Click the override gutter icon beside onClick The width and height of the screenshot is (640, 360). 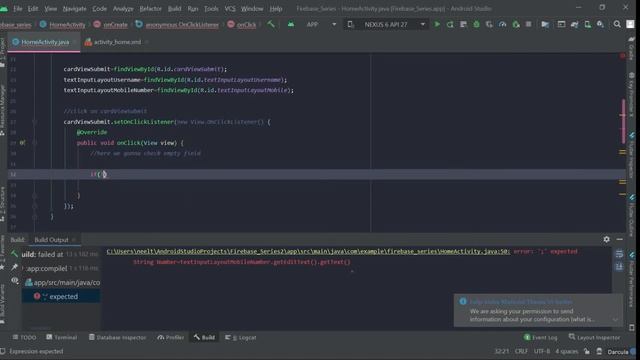click(x=22, y=143)
